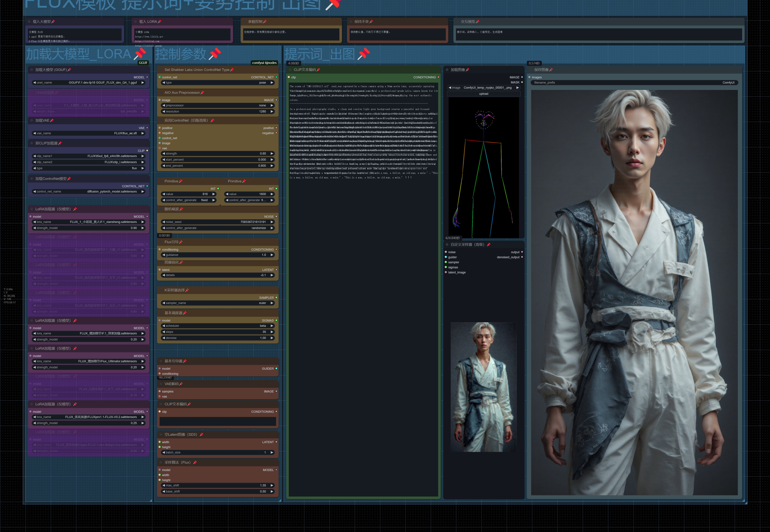Click the pin icon on 双CLIP加载器 node title
Screen dimensions: 770x532
point(60,143)
